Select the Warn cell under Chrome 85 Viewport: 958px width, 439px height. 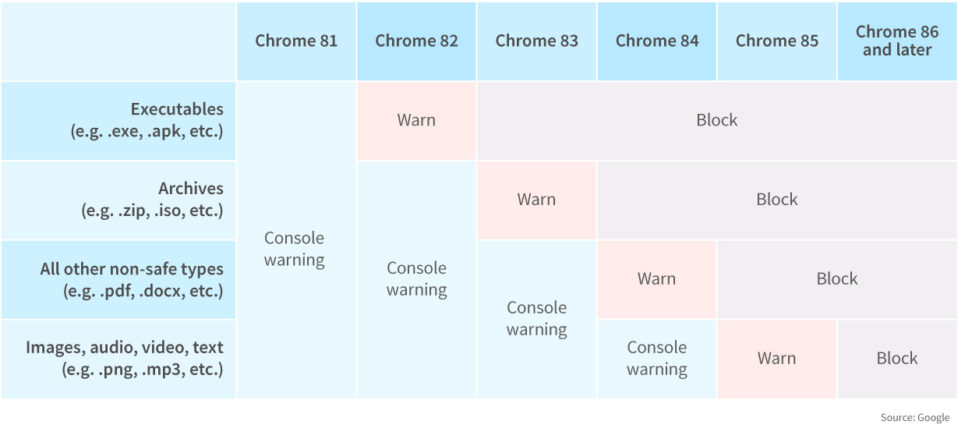(x=777, y=359)
